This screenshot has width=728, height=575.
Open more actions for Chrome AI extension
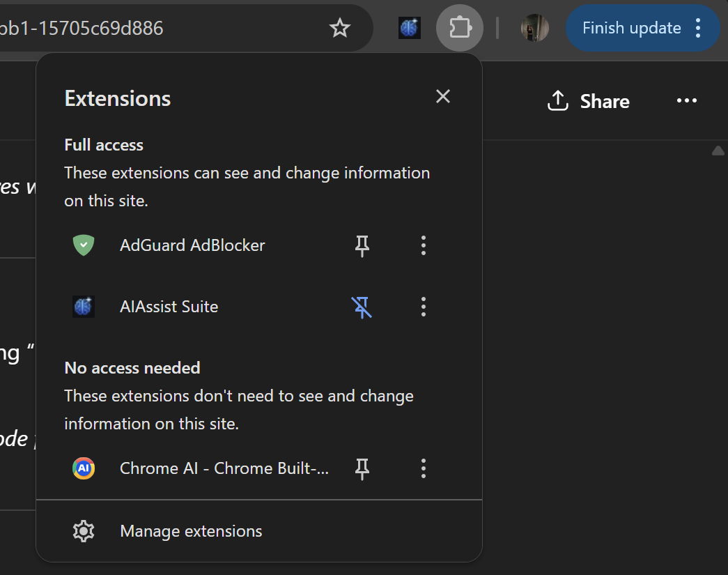pyautogui.click(x=424, y=468)
